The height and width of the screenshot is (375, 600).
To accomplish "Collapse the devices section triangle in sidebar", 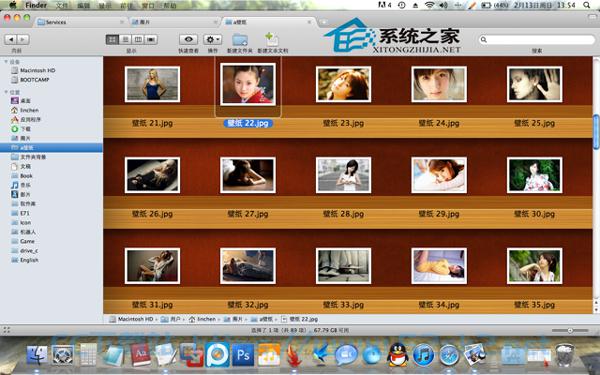I will 6,62.
